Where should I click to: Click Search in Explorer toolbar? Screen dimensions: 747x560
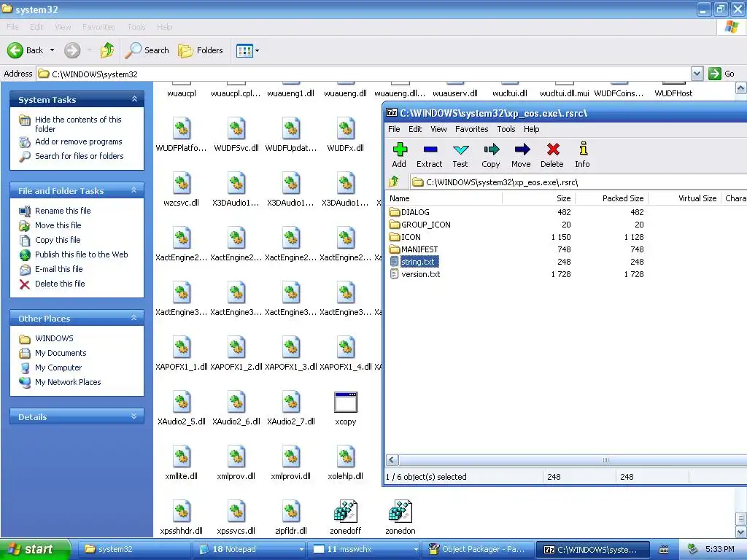(x=147, y=50)
